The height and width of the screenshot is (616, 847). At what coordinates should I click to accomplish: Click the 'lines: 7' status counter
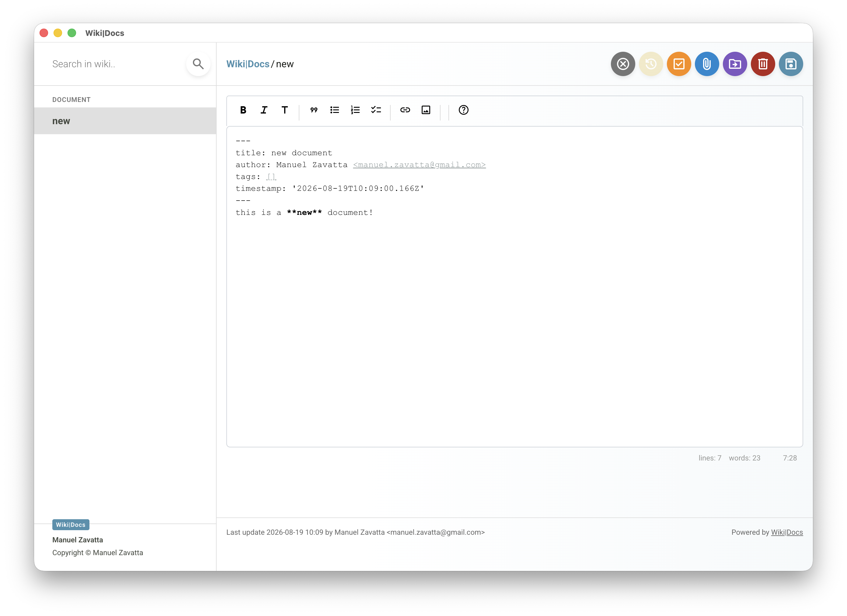(710, 458)
